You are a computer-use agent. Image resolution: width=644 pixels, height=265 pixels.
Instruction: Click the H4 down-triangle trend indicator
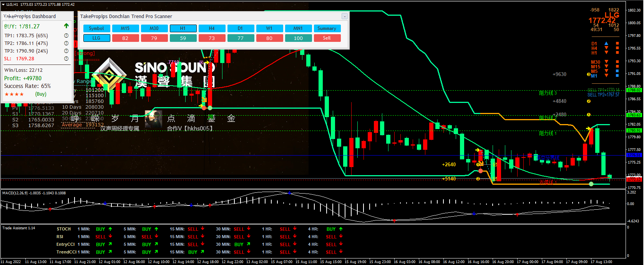(x=606, y=48)
